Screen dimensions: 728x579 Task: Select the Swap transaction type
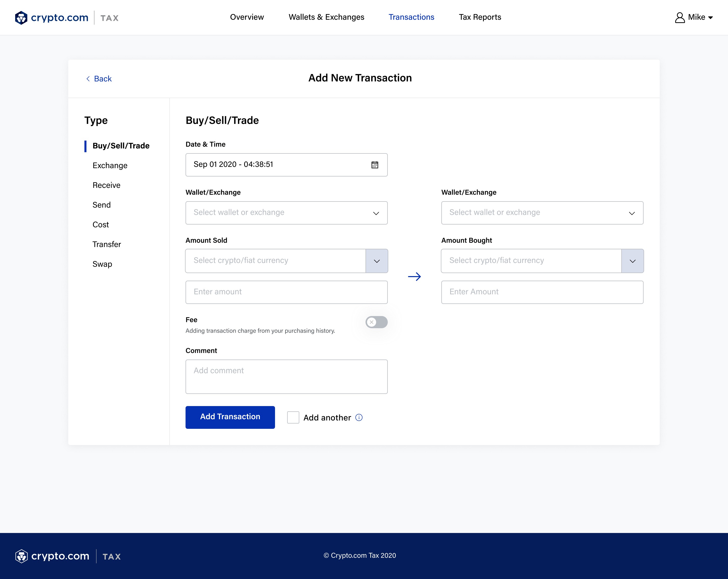tap(102, 264)
